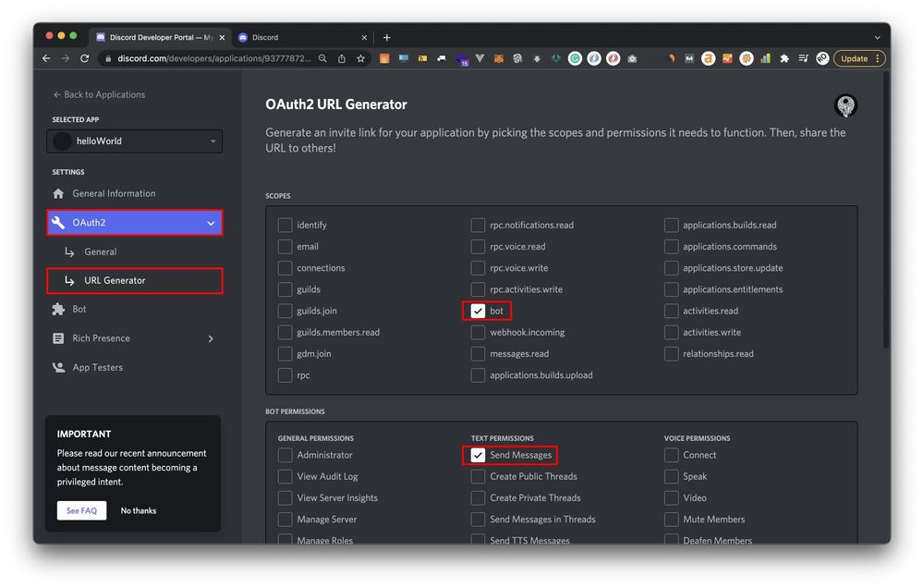The image size is (924, 588).
Task: Click the OAuth2 wrench icon
Action: 59,223
